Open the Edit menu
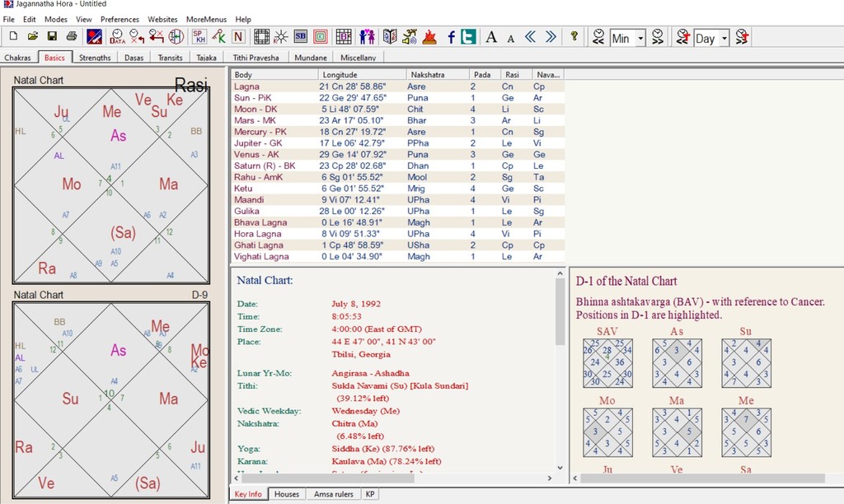Screen dimensions: 844x504 coord(29,19)
